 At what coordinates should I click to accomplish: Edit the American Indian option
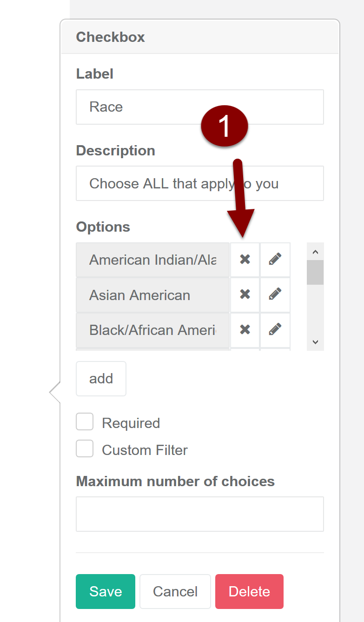[275, 260]
